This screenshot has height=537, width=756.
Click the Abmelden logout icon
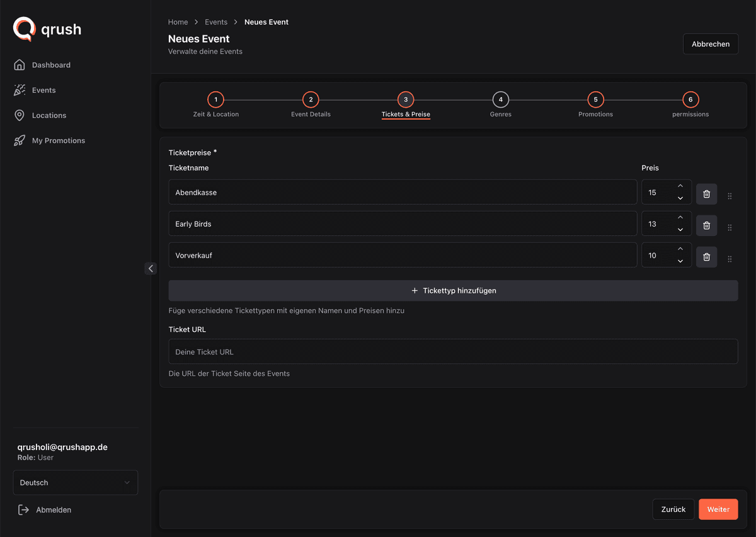point(23,509)
